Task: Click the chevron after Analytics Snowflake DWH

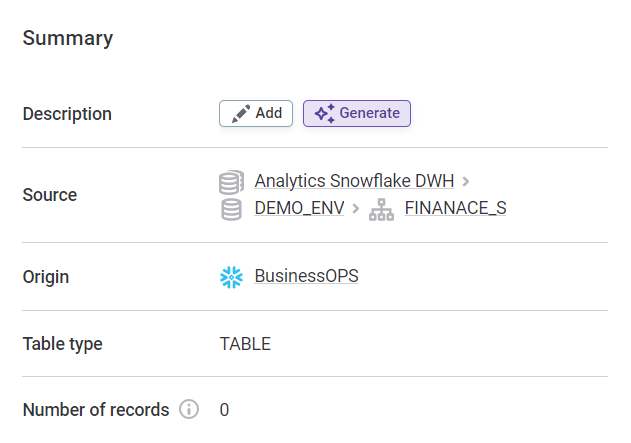Action: pos(466,182)
